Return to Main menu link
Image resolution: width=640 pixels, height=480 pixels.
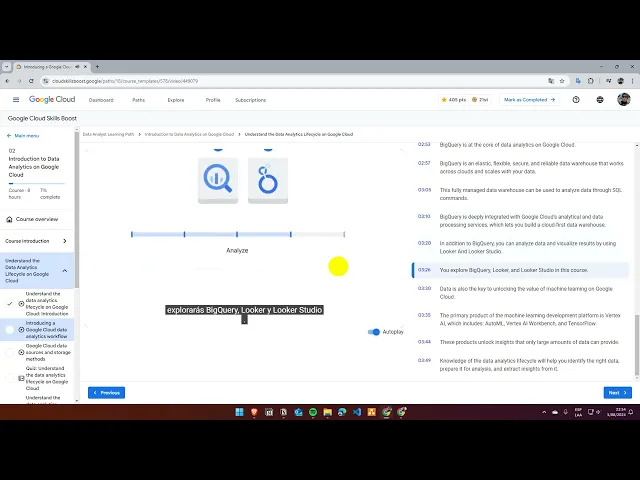[23, 136]
